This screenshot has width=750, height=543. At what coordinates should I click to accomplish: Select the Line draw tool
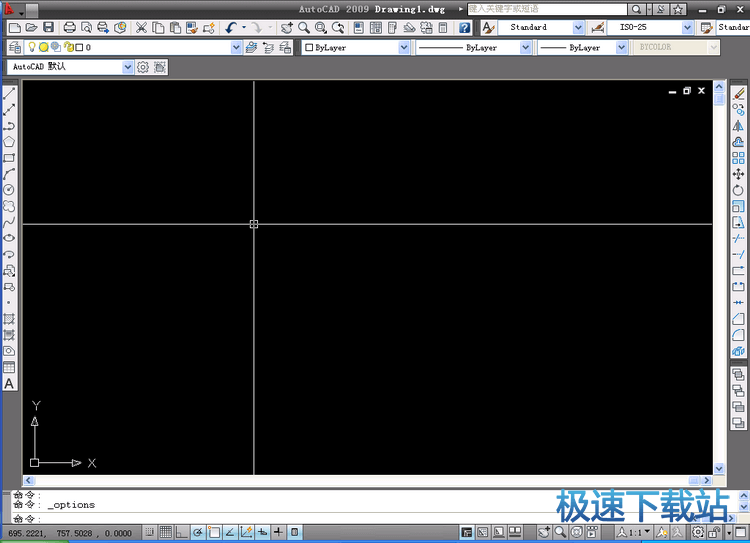[x=9, y=93]
